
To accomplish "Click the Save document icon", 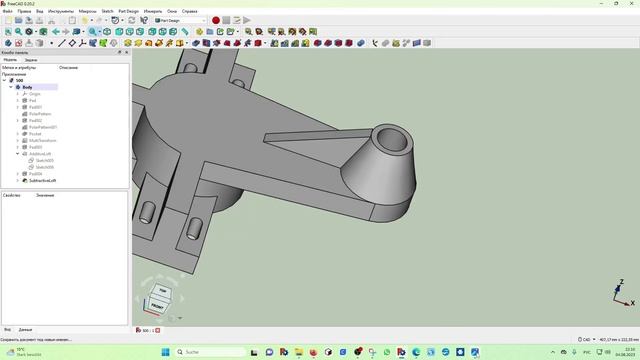I will tap(29, 20).
